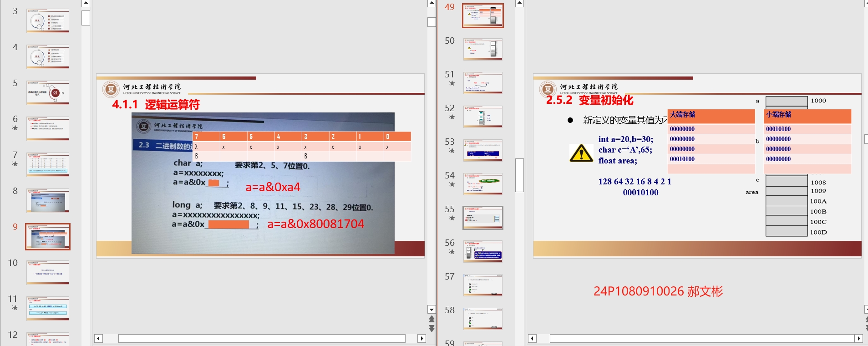This screenshot has width=868, height=346.
Task: Click code line "int a=20,b=30;"
Action: tap(625, 139)
